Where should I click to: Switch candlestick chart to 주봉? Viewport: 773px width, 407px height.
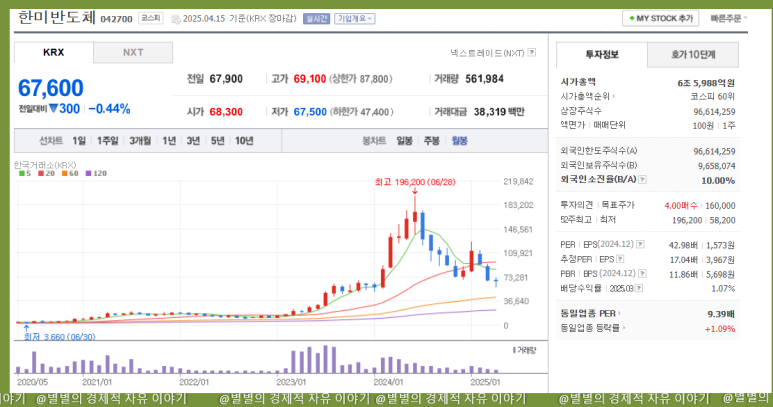click(x=432, y=141)
